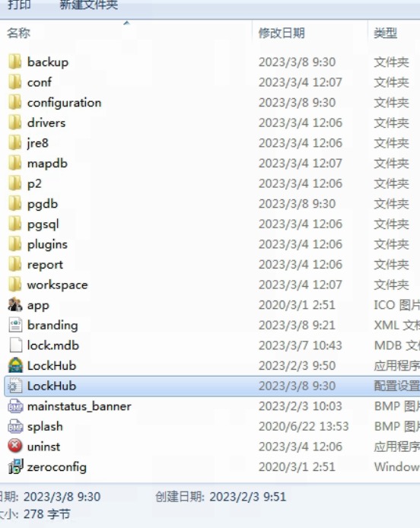Image resolution: width=420 pixels, height=528 pixels.
Task: Select the plugins folder row
Action: click(212, 244)
